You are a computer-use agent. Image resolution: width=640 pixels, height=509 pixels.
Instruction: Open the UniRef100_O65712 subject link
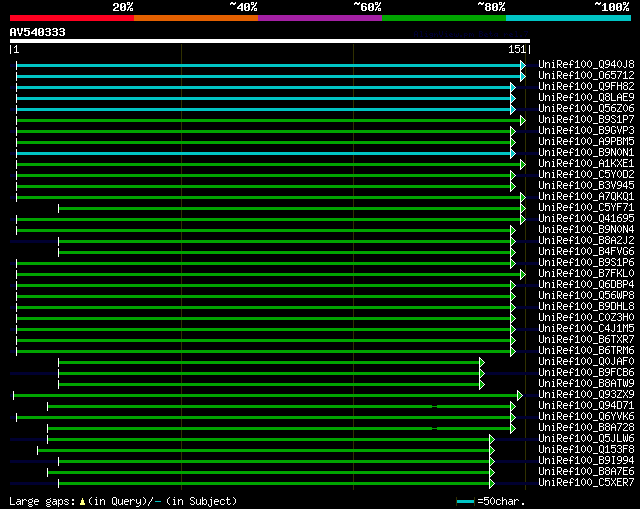tap(586, 76)
